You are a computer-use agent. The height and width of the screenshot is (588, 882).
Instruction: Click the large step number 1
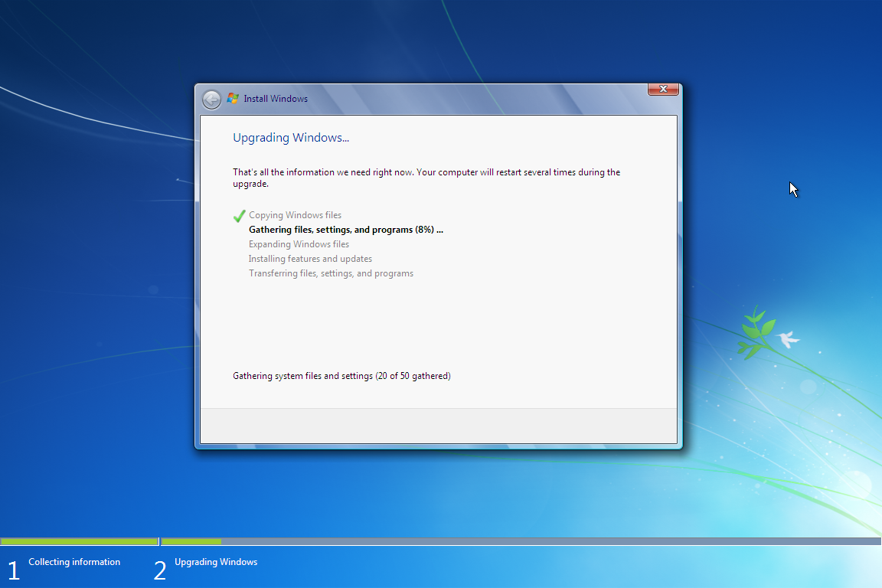[x=13, y=570]
